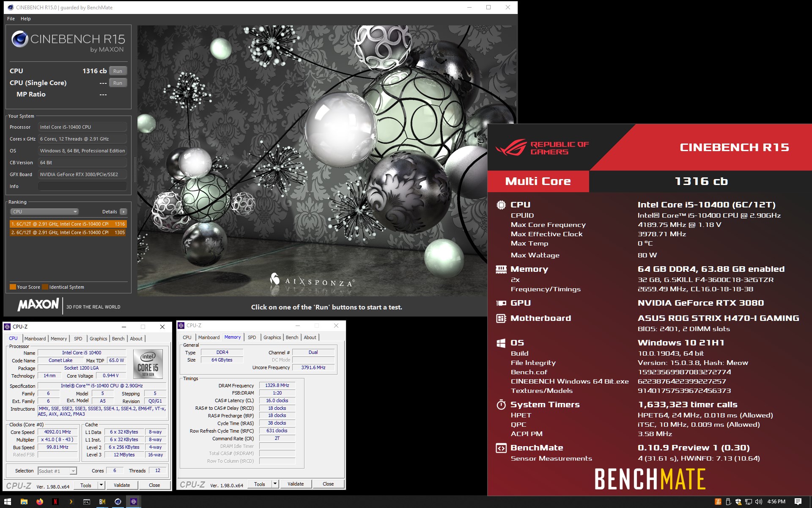
Task: Open Command Prompt from the taskbar
Action: (x=87, y=502)
